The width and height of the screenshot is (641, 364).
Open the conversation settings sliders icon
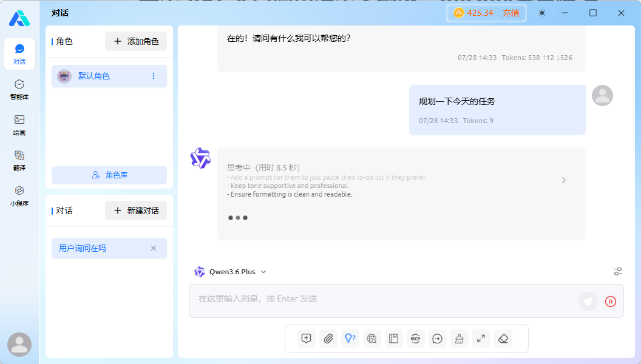coord(618,271)
